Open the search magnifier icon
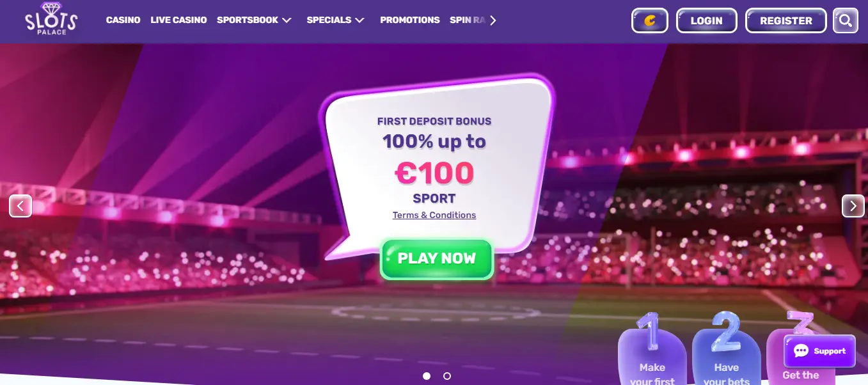 pos(845,20)
